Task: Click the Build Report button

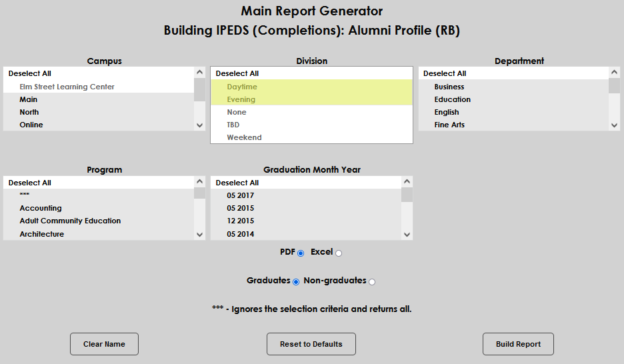Action: tap(518, 344)
